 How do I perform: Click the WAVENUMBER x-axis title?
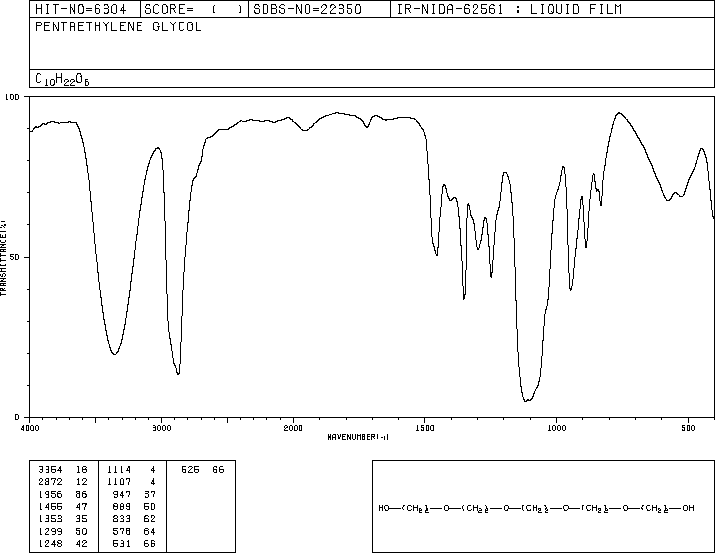tap(358, 437)
